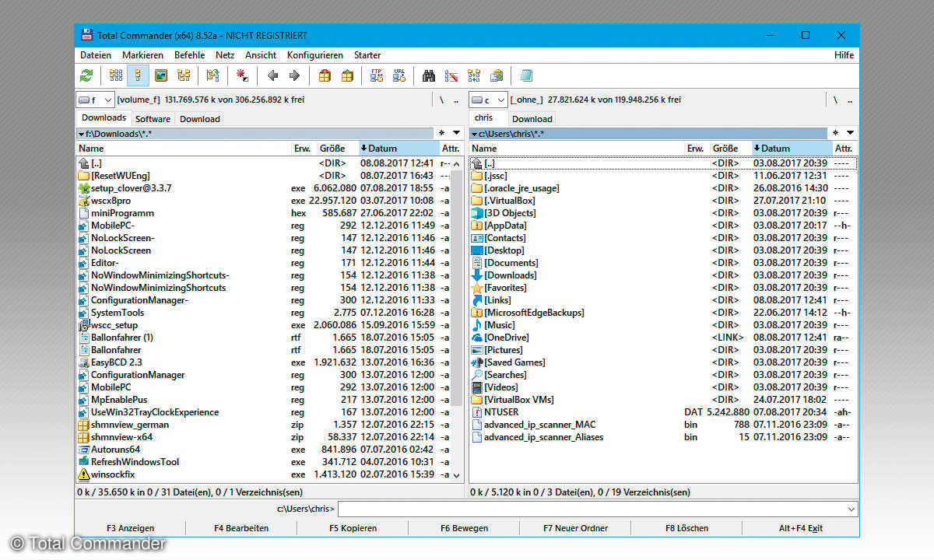The width and height of the screenshot is (934, 560).
Task: Open file search binoculars icon
Action: coord(429,75)
